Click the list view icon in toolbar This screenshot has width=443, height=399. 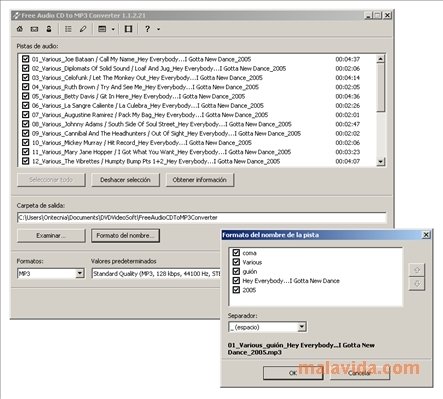pos(68,29)
